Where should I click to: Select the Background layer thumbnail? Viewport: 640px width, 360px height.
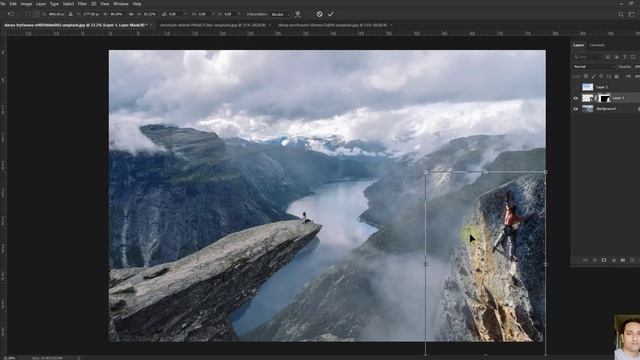[587, 109]
